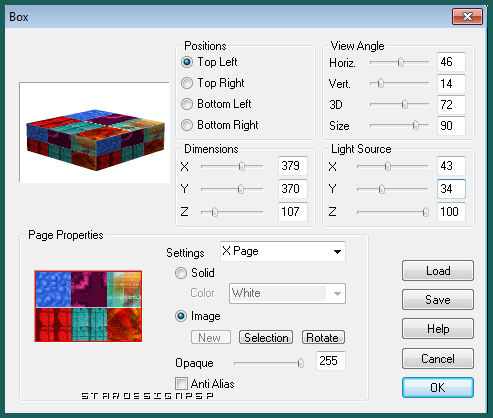
Task: Click the Opaque slider handle
Action: pyautogui.click(x=300, y=363)
